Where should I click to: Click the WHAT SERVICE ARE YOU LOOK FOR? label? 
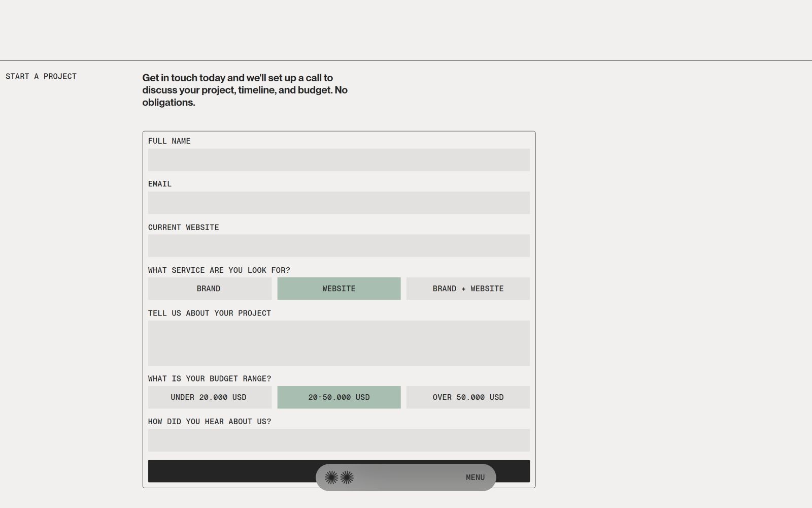pos(219,270)
